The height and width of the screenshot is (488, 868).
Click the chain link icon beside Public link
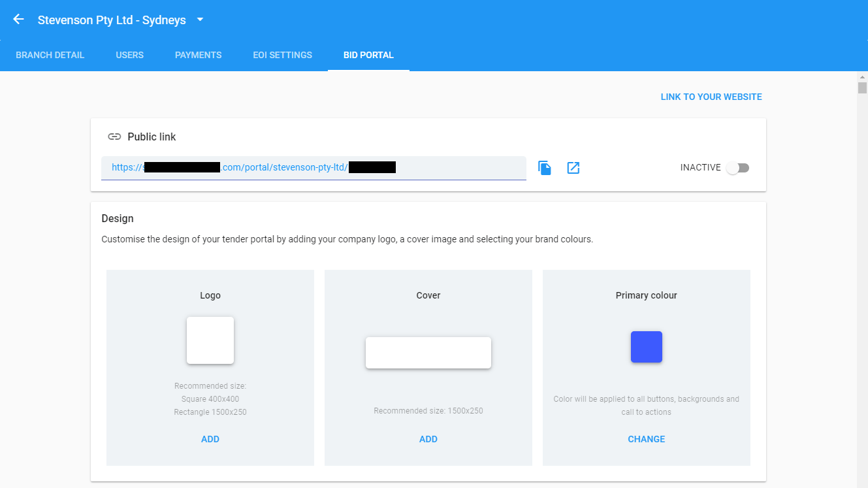[x=114, y=137]
